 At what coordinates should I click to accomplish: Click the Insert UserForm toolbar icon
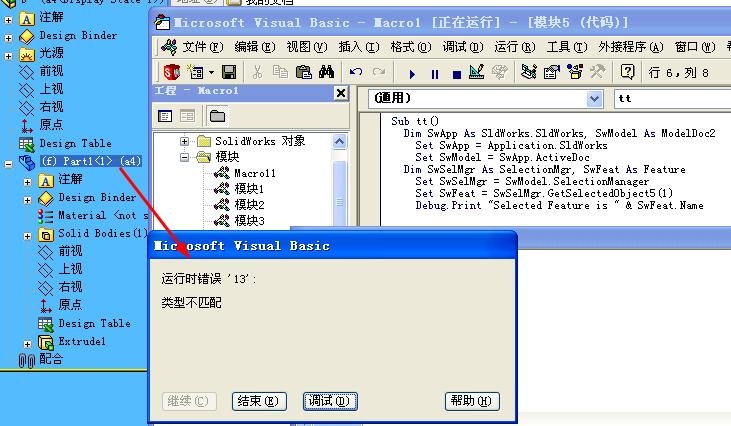coord(195,72)
